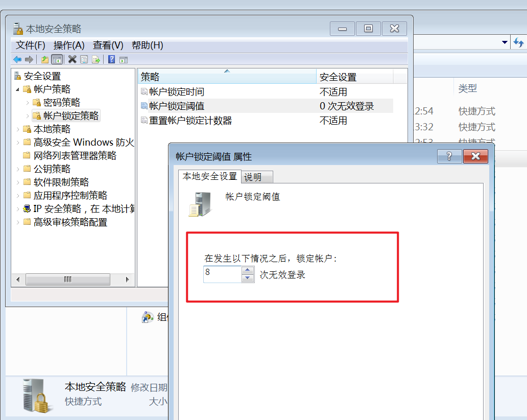Increase the lockout threshold with up spinner
The image size is (527, 420).
248,270
